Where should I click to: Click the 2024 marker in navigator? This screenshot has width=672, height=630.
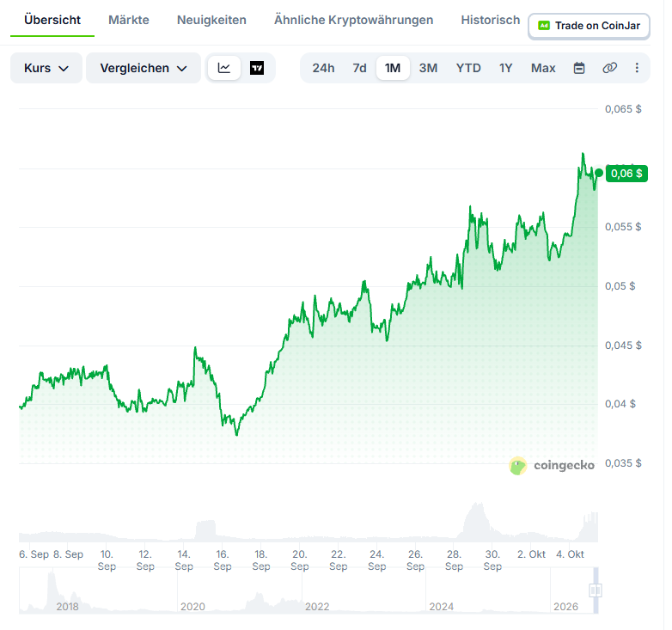(x=442, y=607)
